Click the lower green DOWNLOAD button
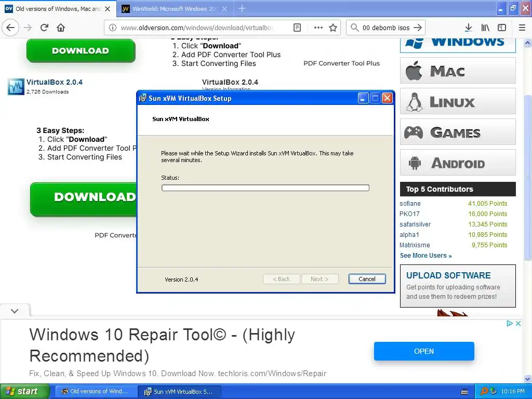 click(x=84, y=199)
